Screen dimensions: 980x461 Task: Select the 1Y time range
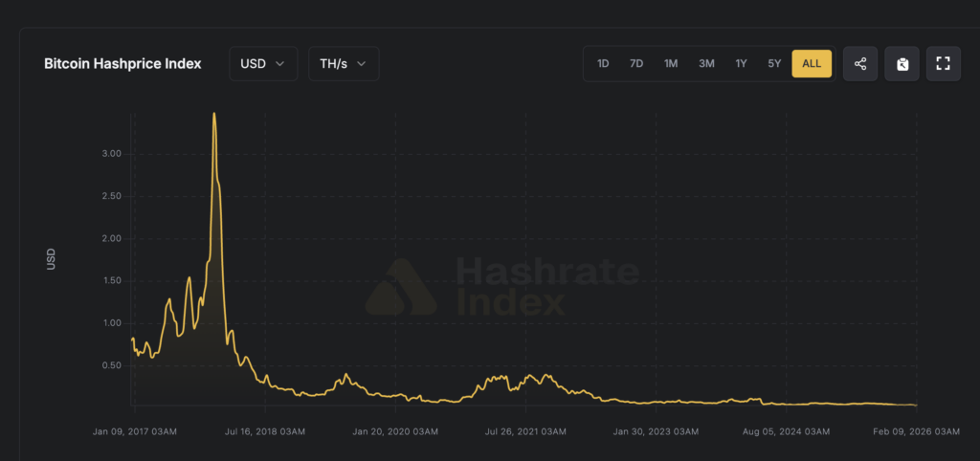(741, 64)
